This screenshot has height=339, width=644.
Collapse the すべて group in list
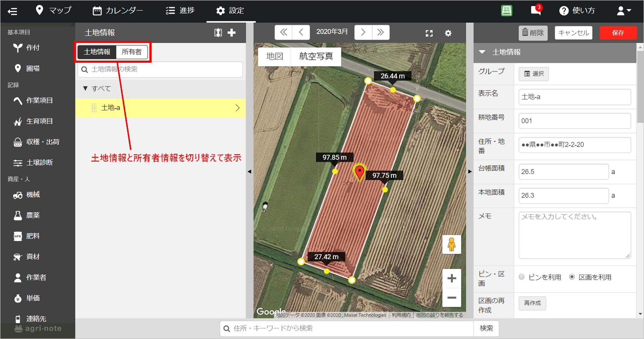pyautogui.click(x=85, y=89)
